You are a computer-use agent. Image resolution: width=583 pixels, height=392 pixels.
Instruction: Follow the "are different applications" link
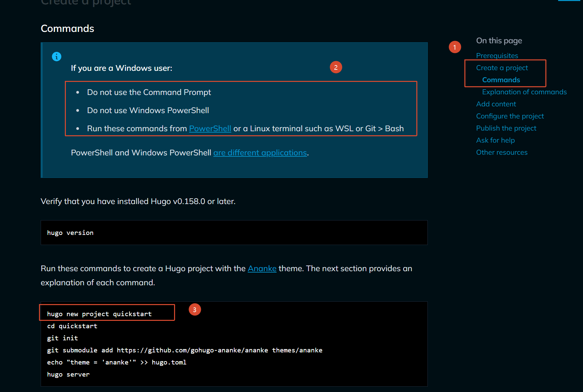tap(260, 153)
